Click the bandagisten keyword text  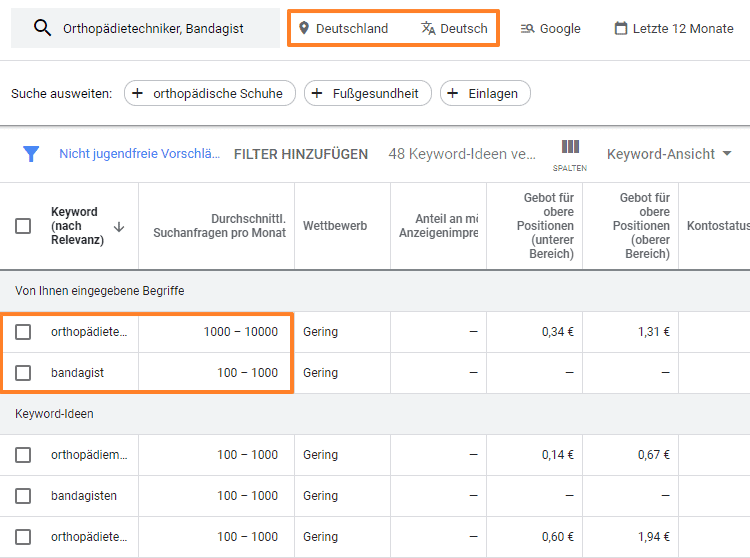[x=84, y=496]
